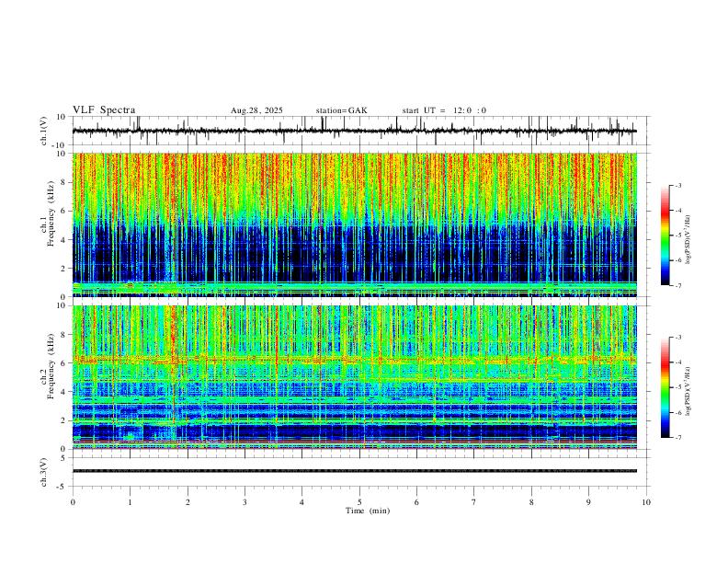This screenshot has height=563, width=728.
Task: Click the "-3" label on upper color bar
Action: click(x=677, y=185)
